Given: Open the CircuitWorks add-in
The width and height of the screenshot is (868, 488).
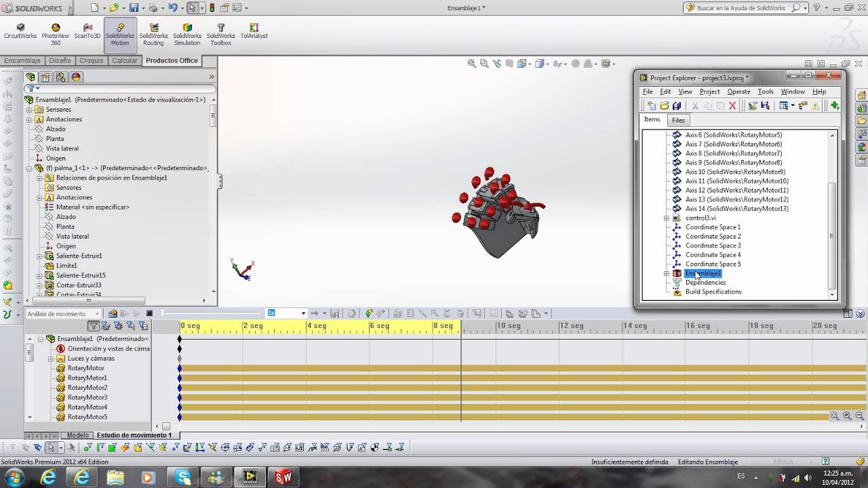Looking at the screenshot, I should [20, 32].
